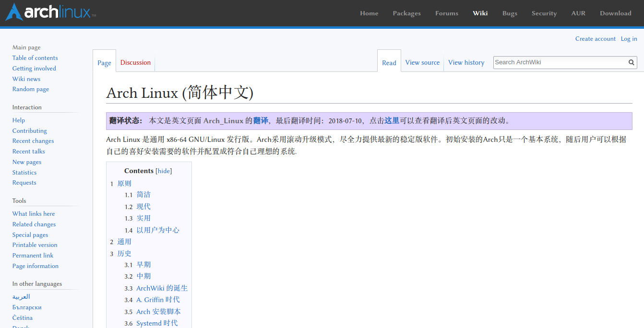Jump to contents section 1 原则
The image size is (644, 328).
pyautogui.click(x=124, y=184)
